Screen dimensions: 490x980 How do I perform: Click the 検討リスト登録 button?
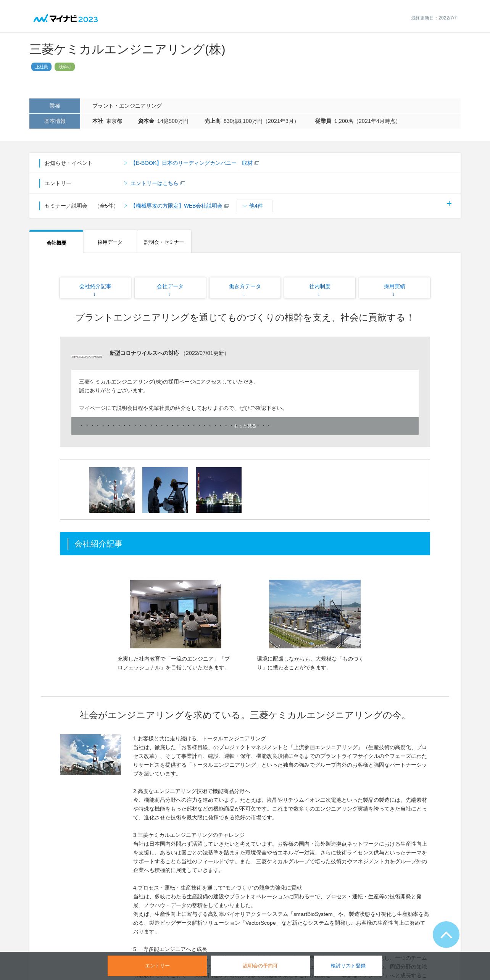(x=348, y=966)
